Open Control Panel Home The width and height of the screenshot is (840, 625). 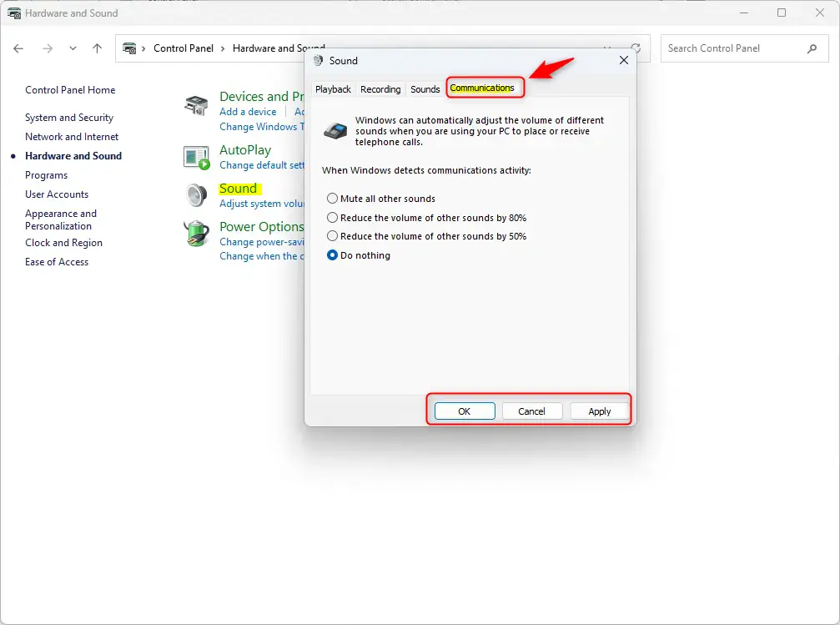point(70,90)
